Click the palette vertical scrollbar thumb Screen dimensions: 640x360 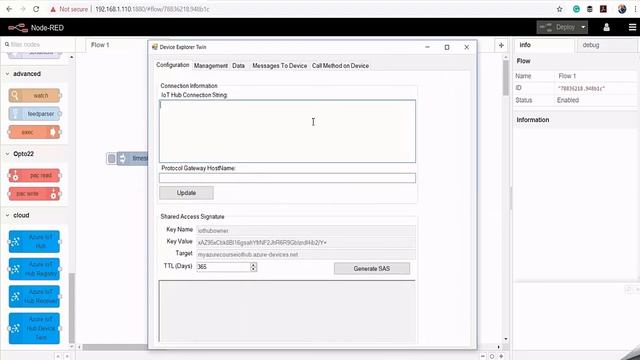coord(72,308)
